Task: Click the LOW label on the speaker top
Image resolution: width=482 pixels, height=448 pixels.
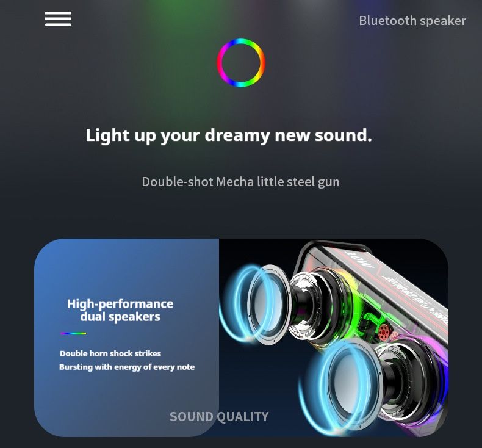Action: (360, 259)
